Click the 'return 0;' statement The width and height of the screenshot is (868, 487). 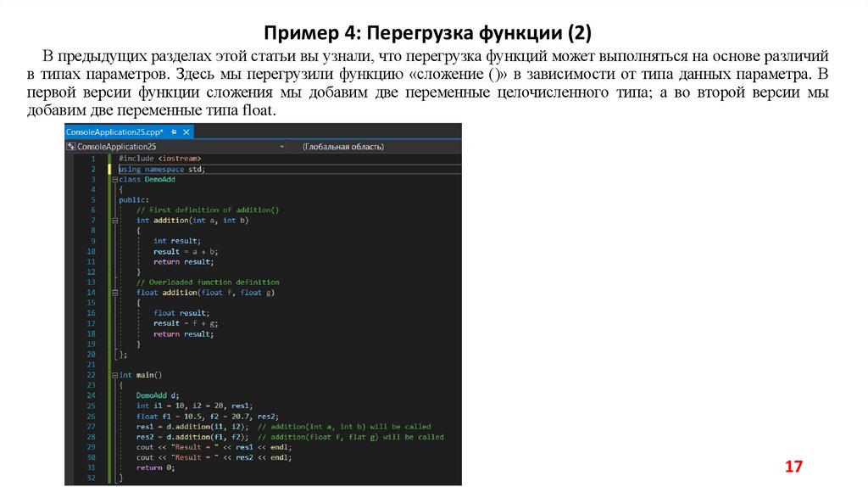(x=156, y=467)
